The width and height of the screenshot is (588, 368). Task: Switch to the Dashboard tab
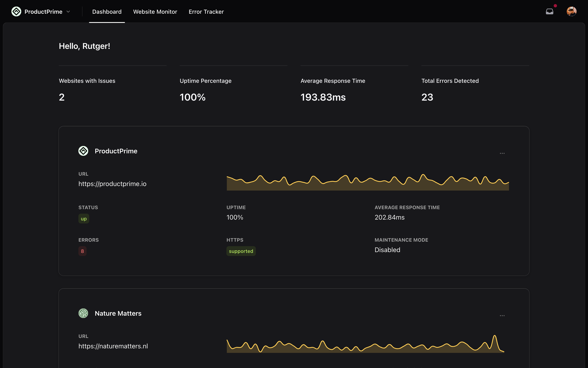[x=107, y=12]
